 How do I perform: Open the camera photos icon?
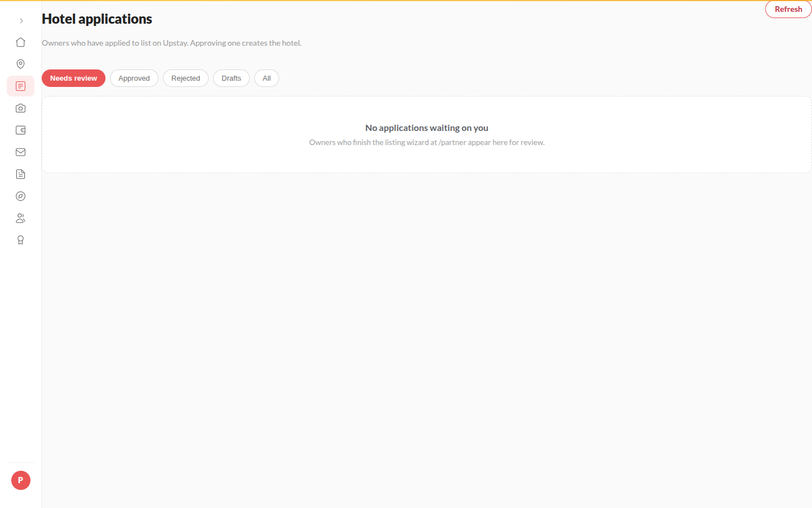(x=21, y=108)
